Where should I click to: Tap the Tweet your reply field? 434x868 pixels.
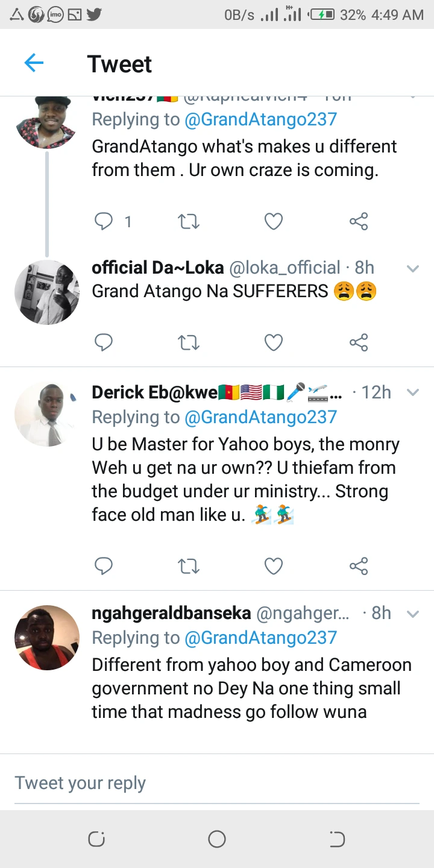point(217,783)
